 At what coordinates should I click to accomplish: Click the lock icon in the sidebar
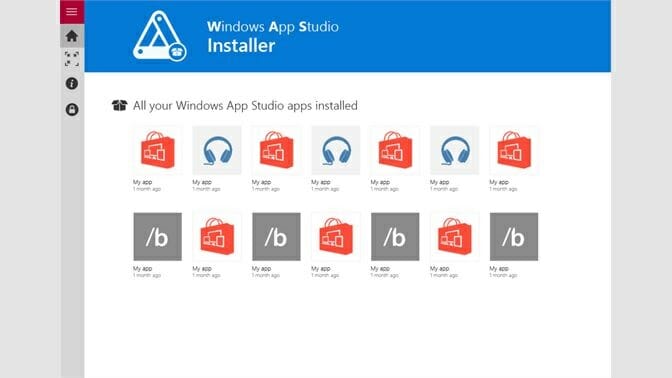(x=72, y=109)
